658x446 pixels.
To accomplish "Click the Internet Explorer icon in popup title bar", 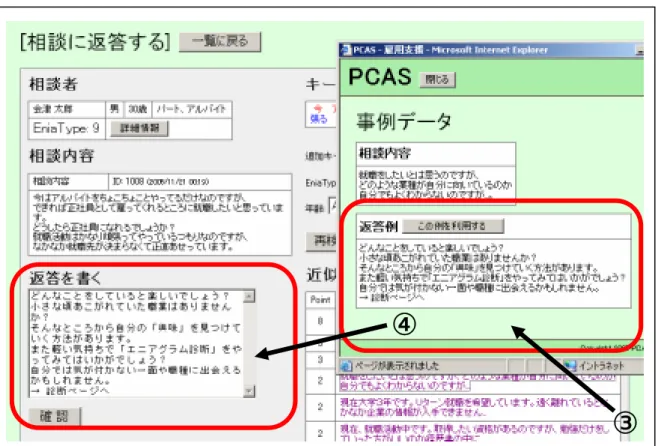I will 346,50.
